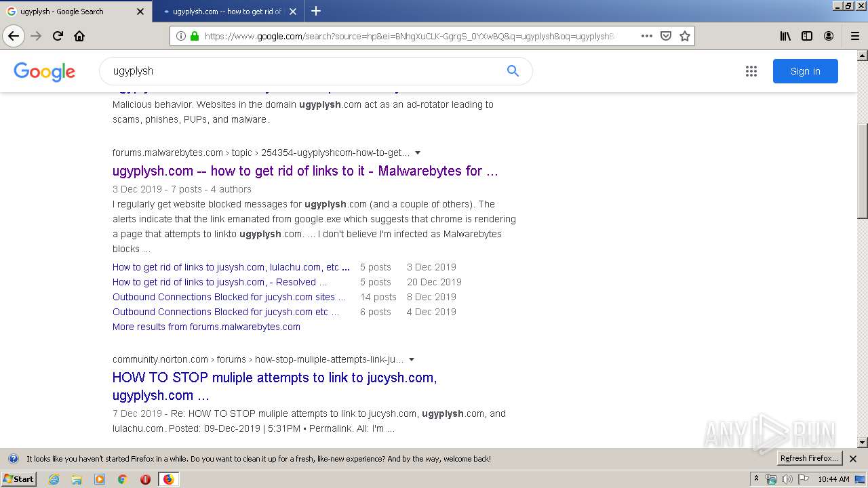Viewport: 868px width, 488px height.
Task: Open the Library bookmarks and history icon
Action: pos(785,36)
